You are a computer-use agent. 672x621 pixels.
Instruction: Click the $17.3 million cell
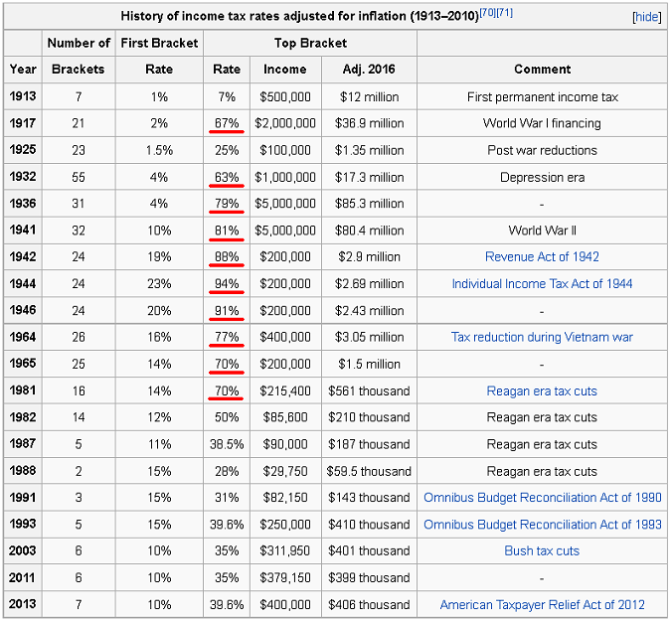click(369, 177)
